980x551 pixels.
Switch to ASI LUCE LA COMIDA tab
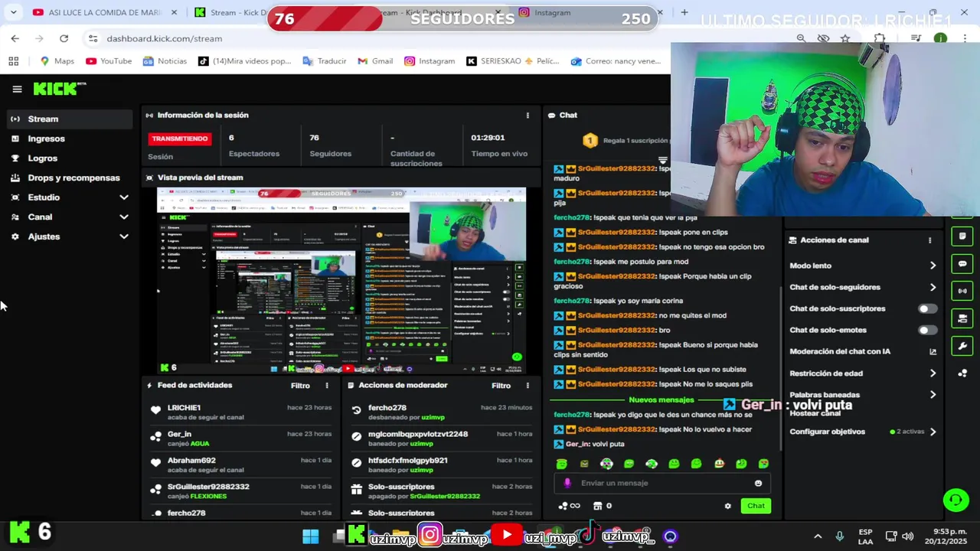pyautogui.click(x=105, y=12)
